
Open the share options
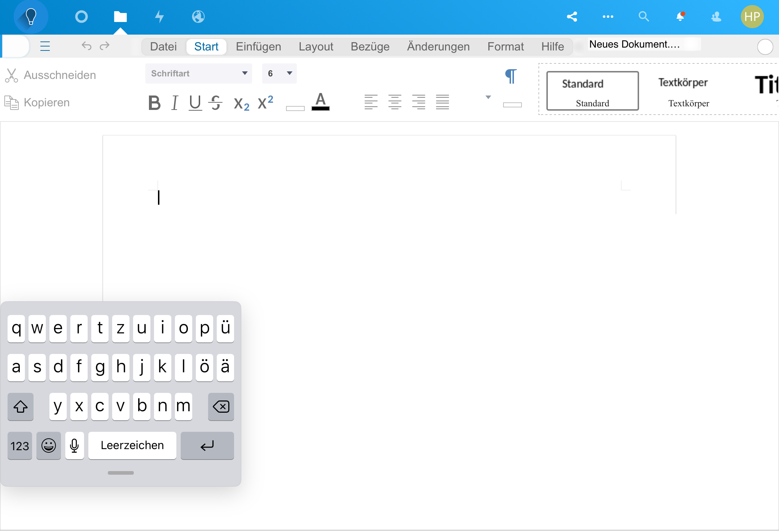(572, 17)
